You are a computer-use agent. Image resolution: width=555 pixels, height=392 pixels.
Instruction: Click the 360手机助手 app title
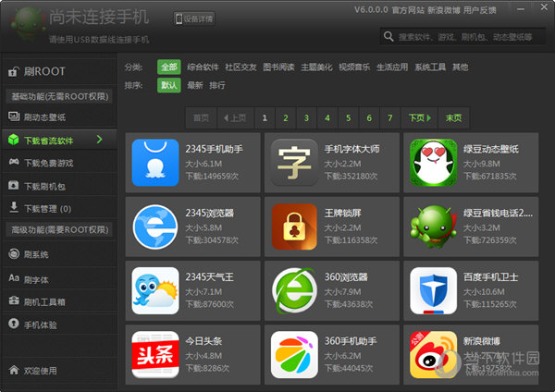[351, 341]
